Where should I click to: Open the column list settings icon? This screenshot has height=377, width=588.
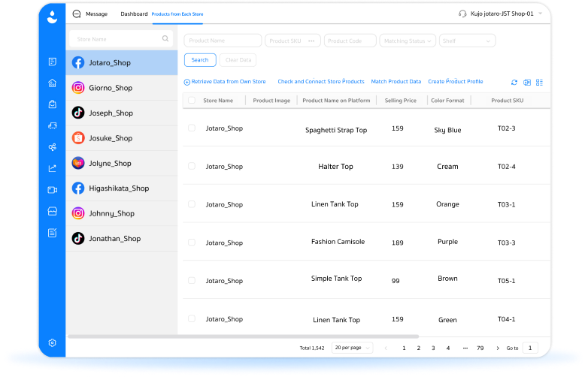point(539,83)
